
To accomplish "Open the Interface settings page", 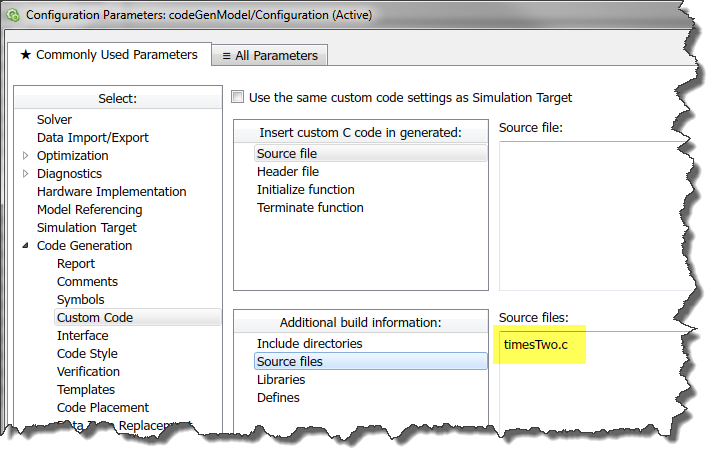I will tap(82, 336).
